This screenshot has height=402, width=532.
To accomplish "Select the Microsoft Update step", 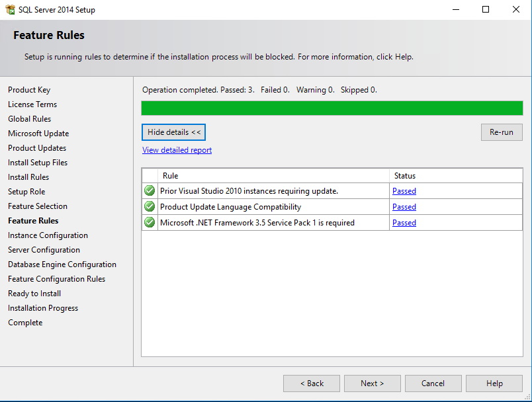I will point(38,134).
